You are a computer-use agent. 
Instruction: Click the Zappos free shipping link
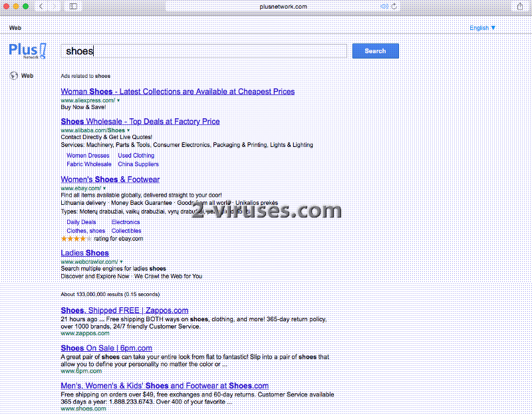pyautogui.click(x=124, y=311)
